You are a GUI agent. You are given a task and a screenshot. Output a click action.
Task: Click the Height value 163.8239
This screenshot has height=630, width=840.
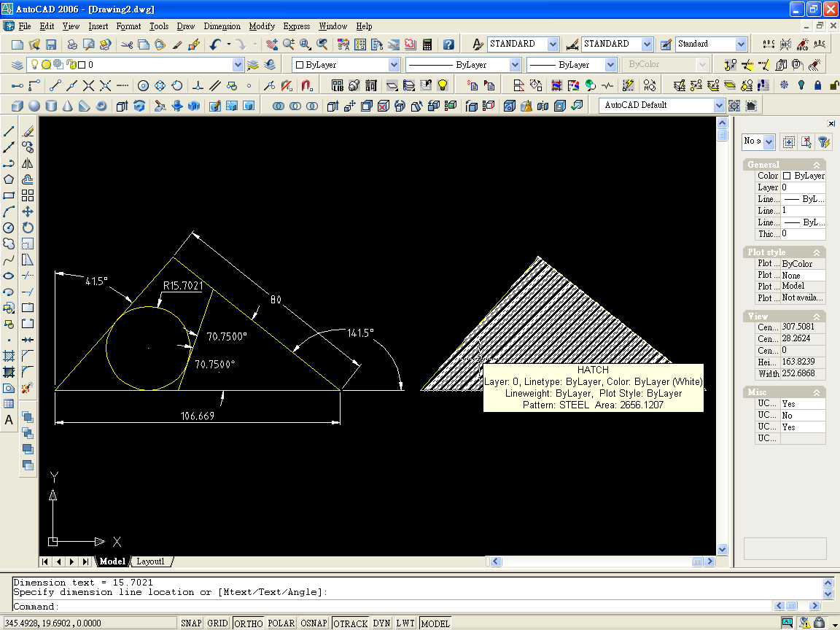click(x=803, y=362)
